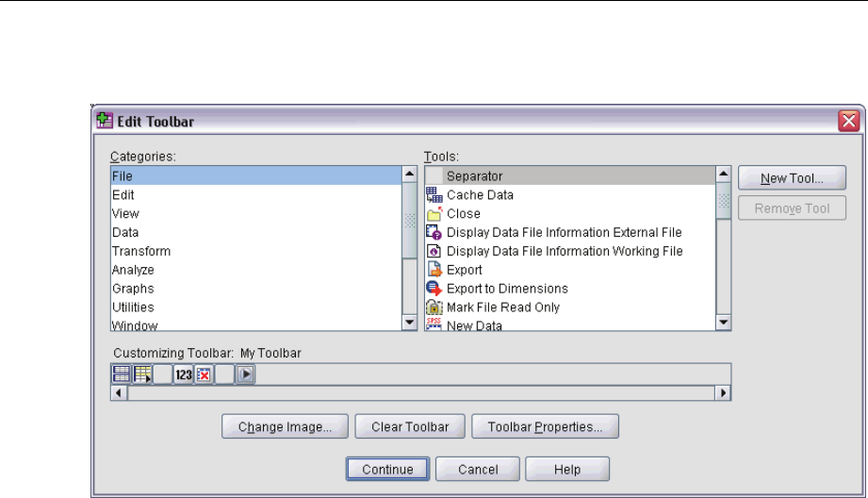Pick the Close folder icon in Tools
Screen dimensions: 868x498
pos(434,214)
